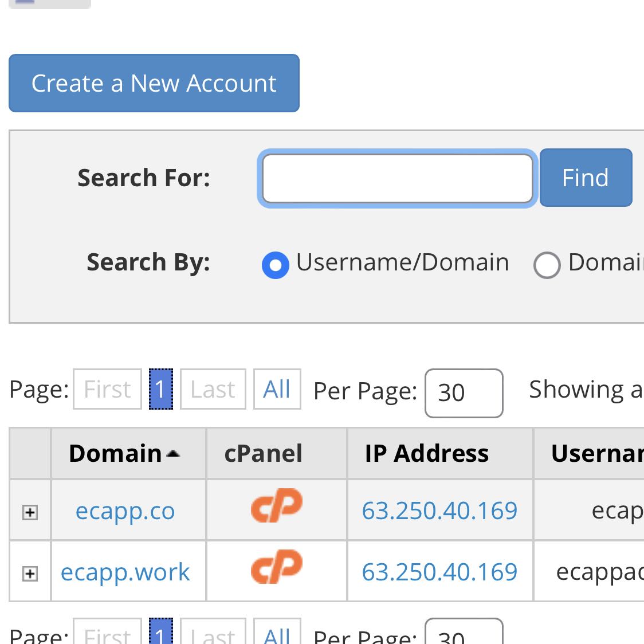The image size is (644, 644).
Task: Expand the ecapp.co account row
Action: 30,512
